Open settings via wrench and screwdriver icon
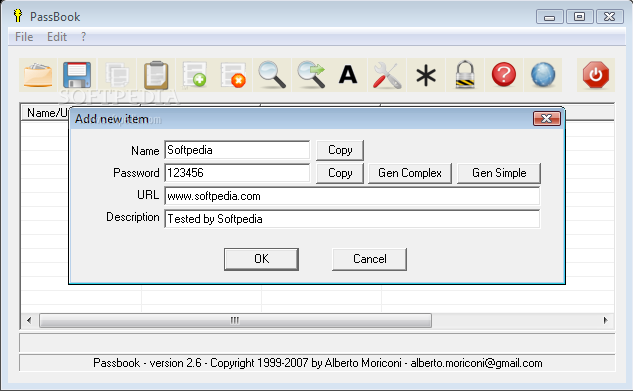The height and width of the screenshot is (391, 633). point(387,75)
